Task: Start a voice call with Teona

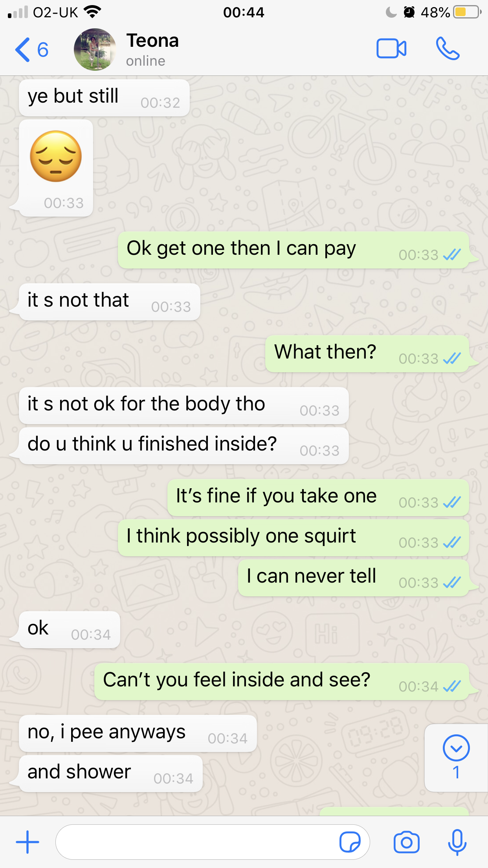Action: tap(448, 49)
